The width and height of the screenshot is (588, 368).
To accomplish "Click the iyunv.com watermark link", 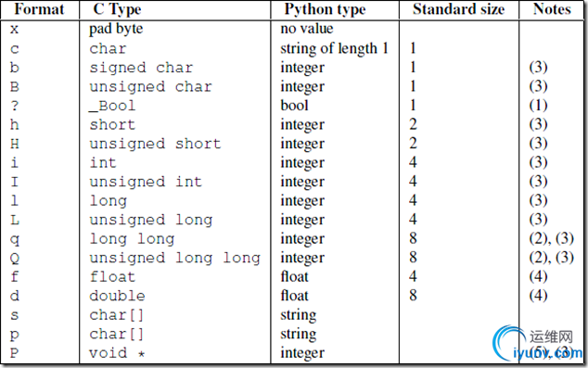I will (547, 352).
